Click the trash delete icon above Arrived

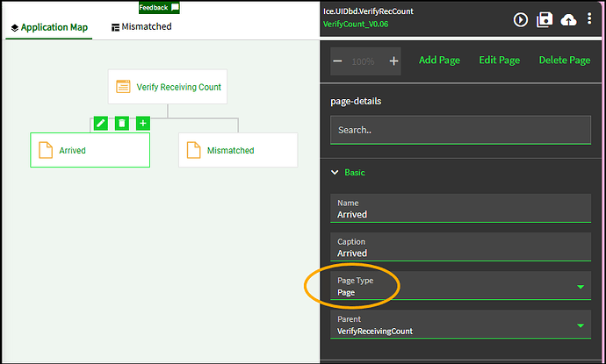(x=122, y=124)
